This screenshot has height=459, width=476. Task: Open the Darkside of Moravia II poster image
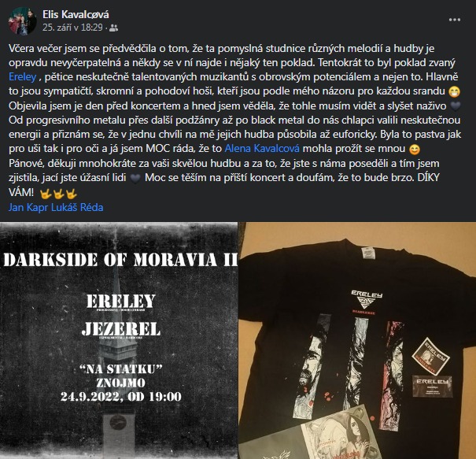tap(119, 341)
